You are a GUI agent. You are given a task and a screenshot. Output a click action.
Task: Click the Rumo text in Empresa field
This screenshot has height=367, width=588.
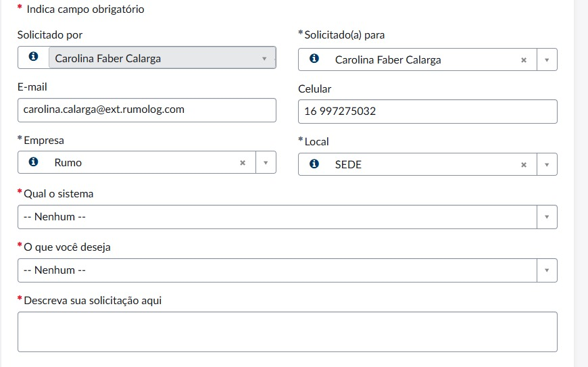tap(68, 163)
